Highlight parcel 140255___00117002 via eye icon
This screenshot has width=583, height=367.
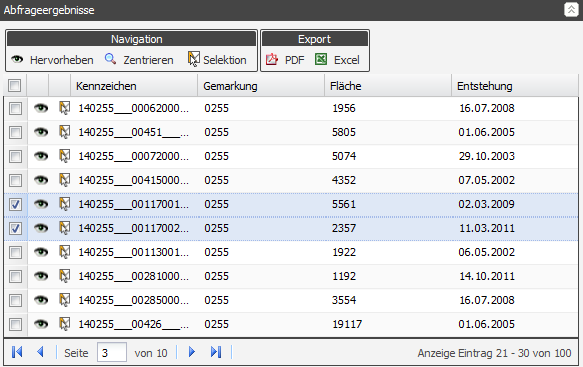tap(41, 228)
